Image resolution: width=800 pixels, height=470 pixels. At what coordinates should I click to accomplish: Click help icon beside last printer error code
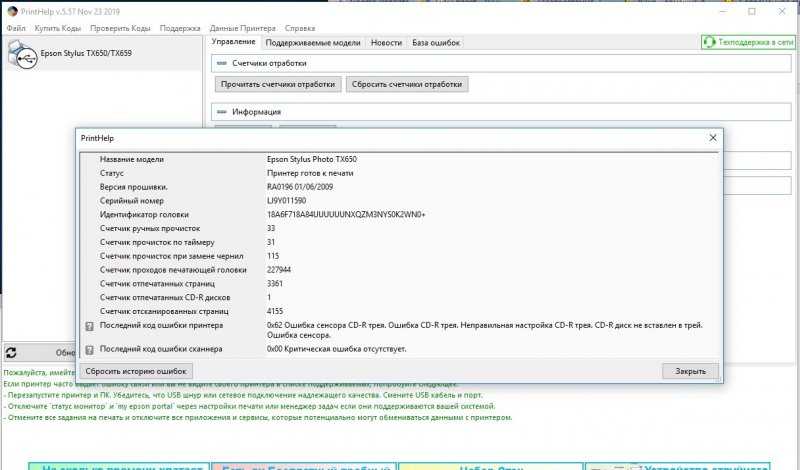tap(91, 325)
